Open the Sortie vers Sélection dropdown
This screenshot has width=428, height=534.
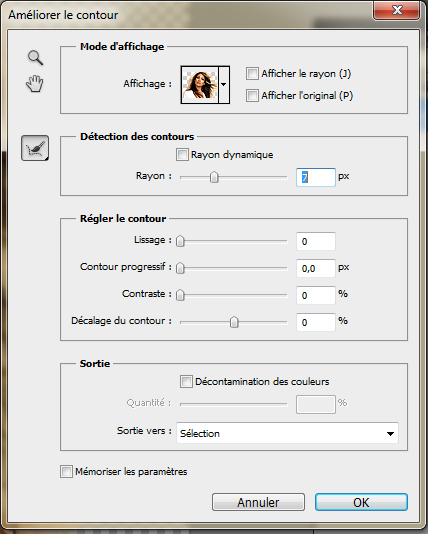(287, 433)
